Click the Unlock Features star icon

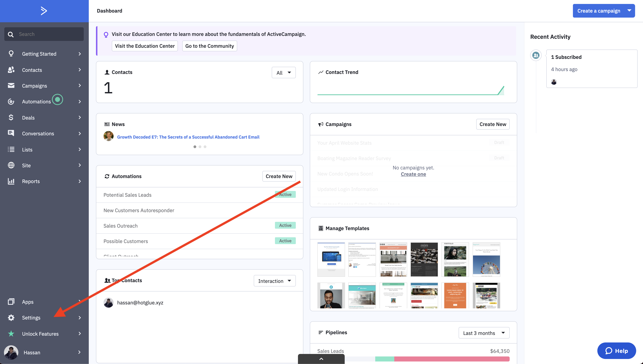pos(11,333)
